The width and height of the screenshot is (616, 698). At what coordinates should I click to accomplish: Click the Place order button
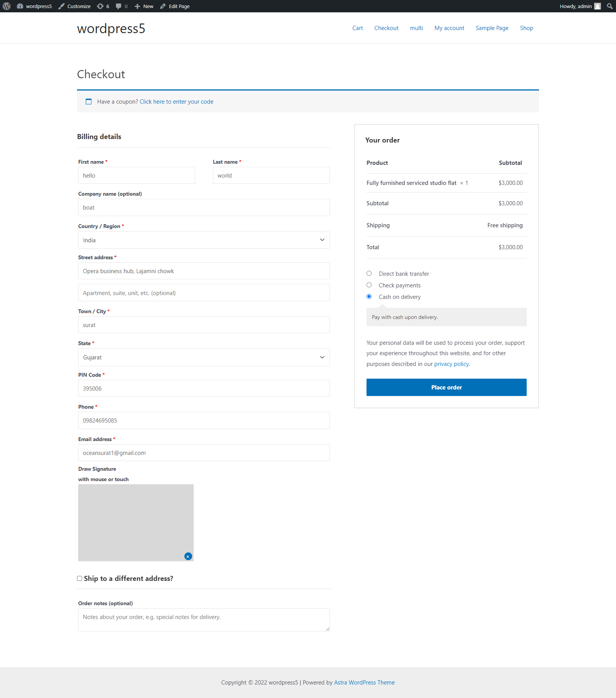click(447, 388)
